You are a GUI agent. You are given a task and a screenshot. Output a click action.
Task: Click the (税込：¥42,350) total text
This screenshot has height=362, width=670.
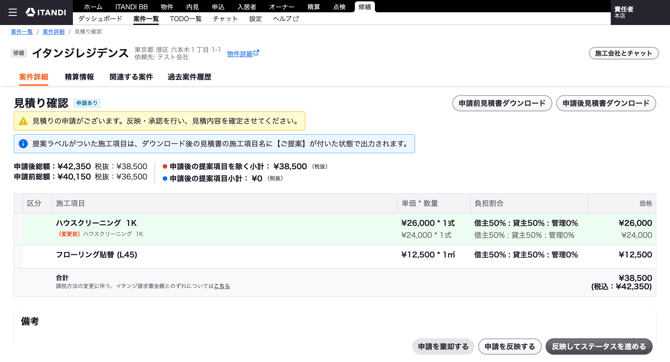[x=622, y=287]
